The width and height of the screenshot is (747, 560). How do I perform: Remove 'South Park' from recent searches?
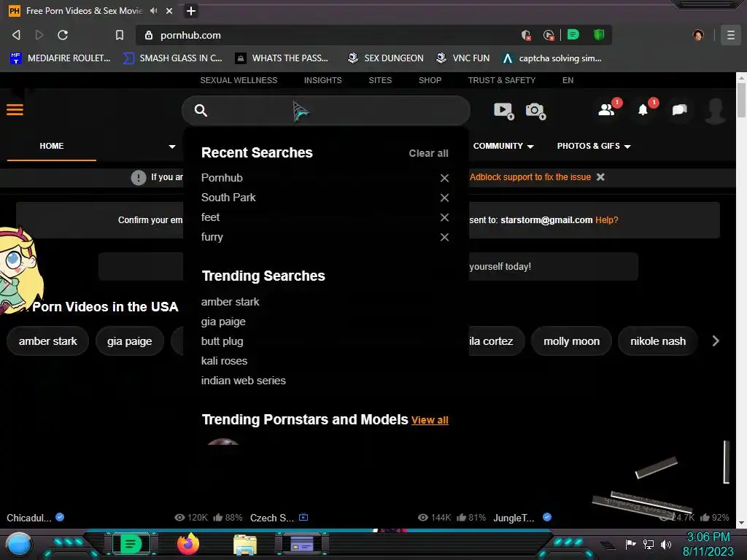pyautogui.click(x=444, y=198)
